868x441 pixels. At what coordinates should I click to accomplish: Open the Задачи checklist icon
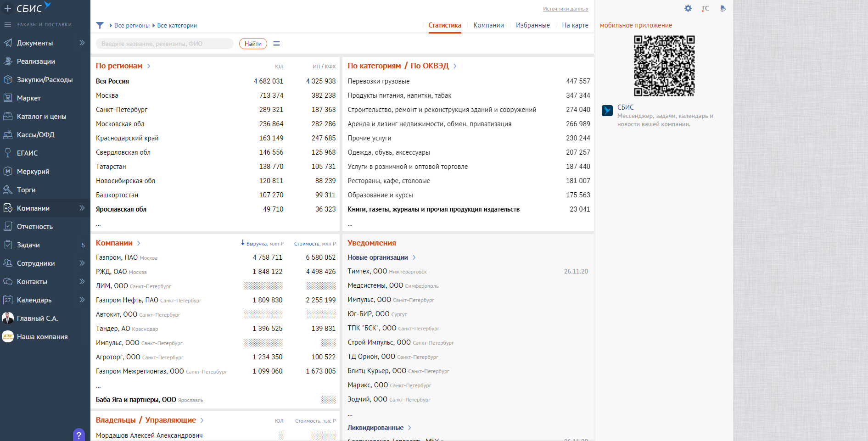[x=8, y=245]
